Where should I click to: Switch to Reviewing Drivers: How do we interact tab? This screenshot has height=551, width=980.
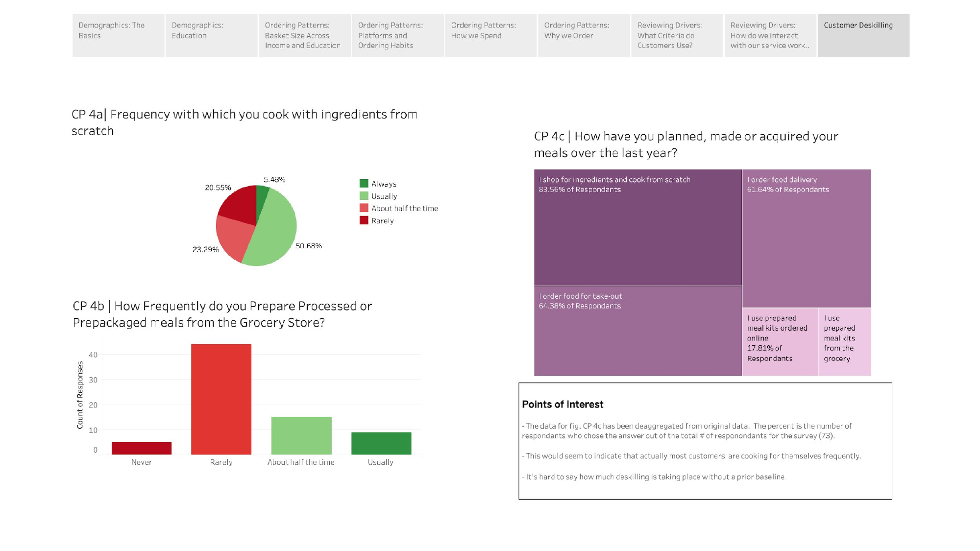(x=769, y=35)
